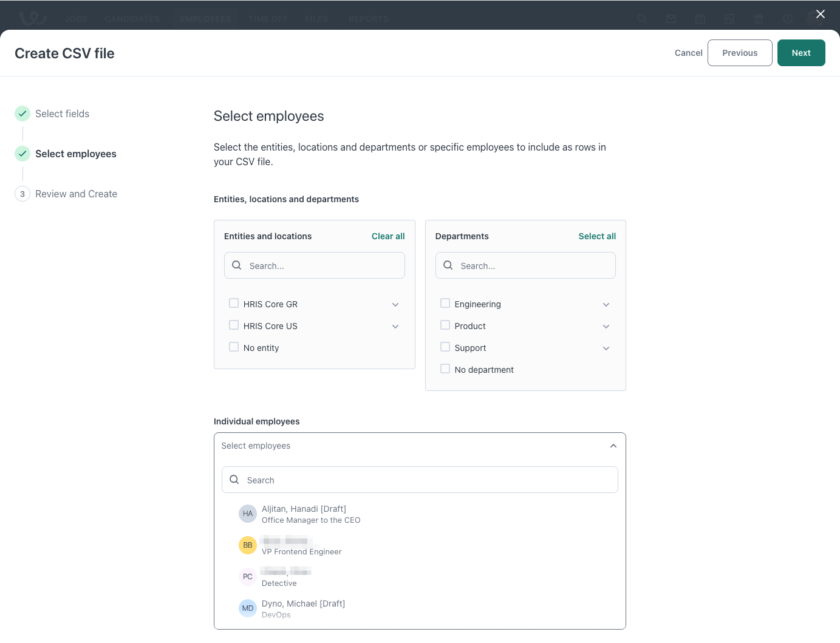The image size is (840, 643).
Task: Check the HRIS Core GR checkbox
Action: 234,304
